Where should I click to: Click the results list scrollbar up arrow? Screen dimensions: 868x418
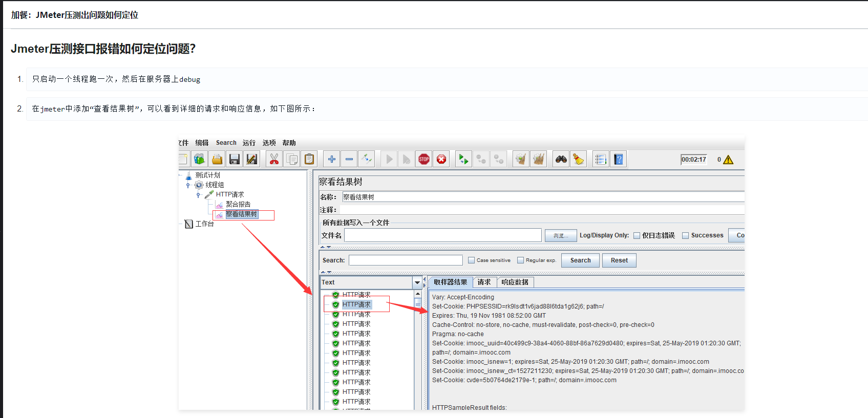coord(418,294)
